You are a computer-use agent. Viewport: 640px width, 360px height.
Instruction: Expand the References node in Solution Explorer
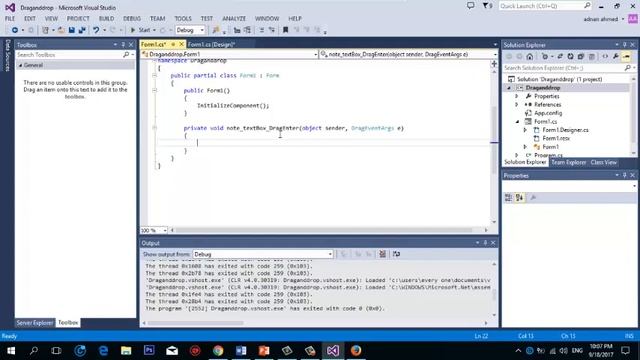pyautogui.click(x=517, y=105)
